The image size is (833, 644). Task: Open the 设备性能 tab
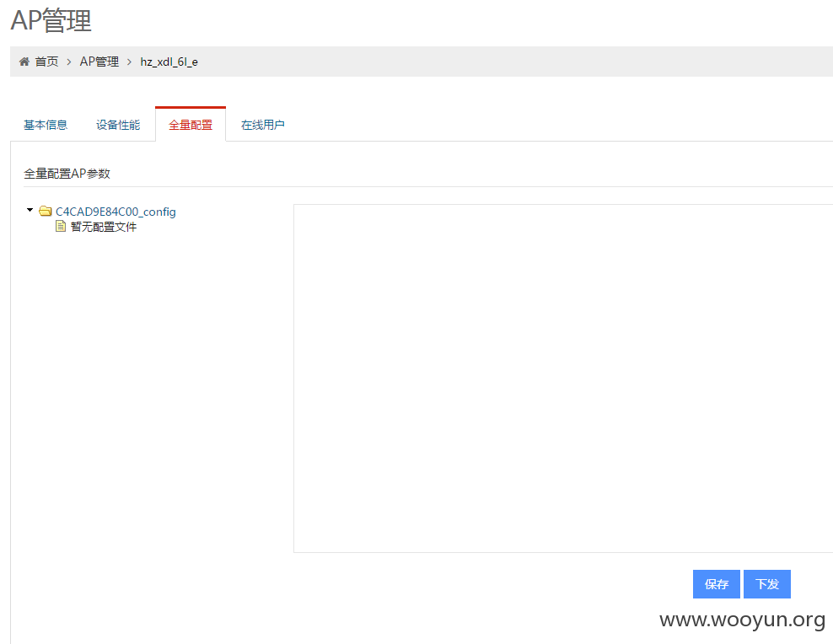point(118,125)
